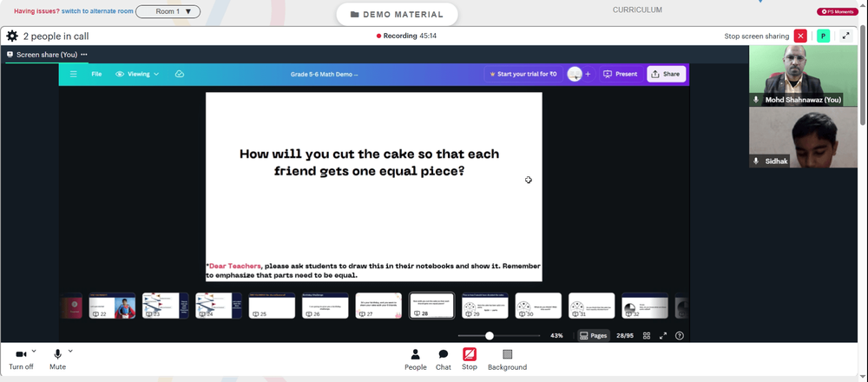Viewport: 868px width, 382px height.
Task: Adjust the zoom slider handle
Action: pyautogui.click(x=490, y=335)
